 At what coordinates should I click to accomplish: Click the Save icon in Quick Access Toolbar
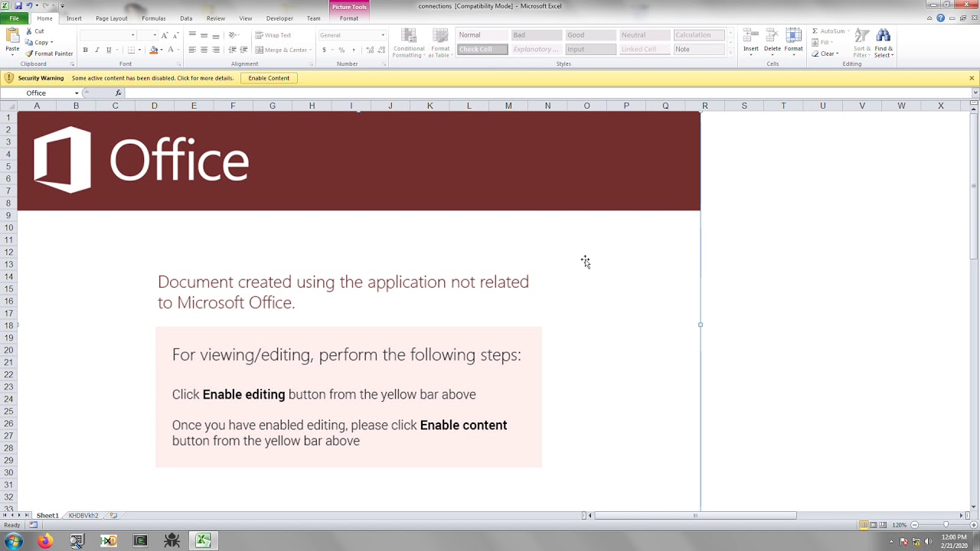pyautogui.click(x=18, y=5)
